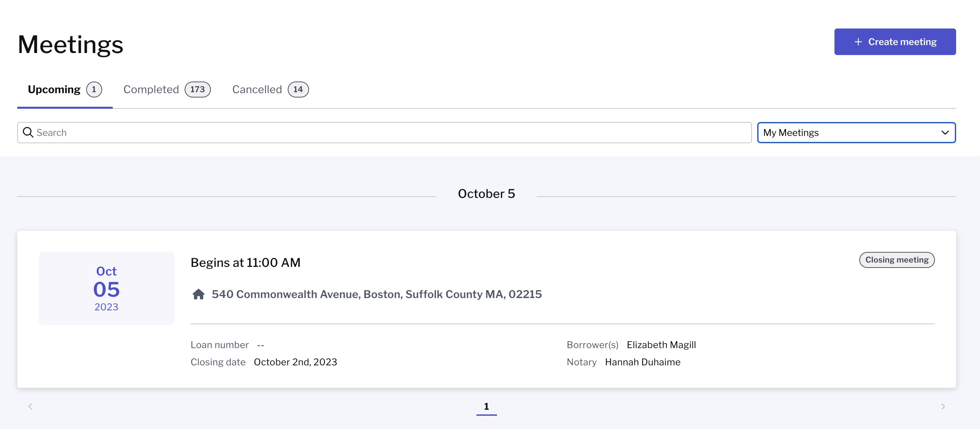Click the Completed count badge 173
Screen dimensions: 980x429
(x=198, y=90)
